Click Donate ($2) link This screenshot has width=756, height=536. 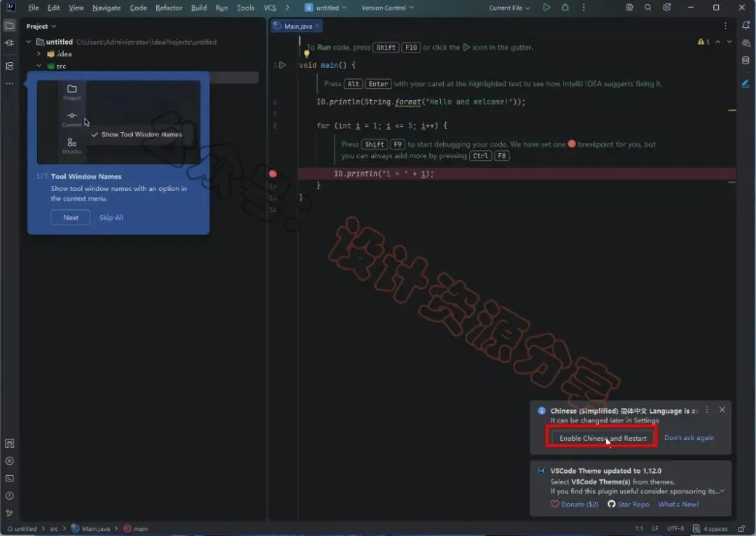pyautogui.click(x=575, y=505)
